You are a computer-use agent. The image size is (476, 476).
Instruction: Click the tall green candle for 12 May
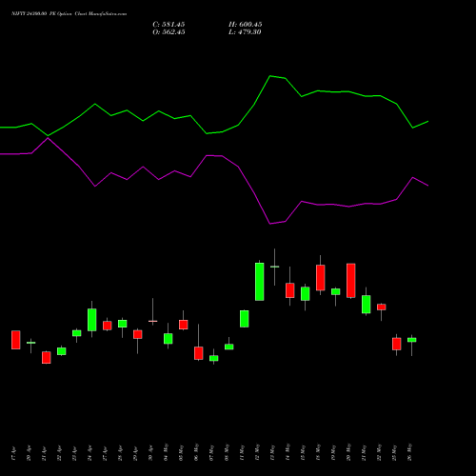tap(260, 282)
